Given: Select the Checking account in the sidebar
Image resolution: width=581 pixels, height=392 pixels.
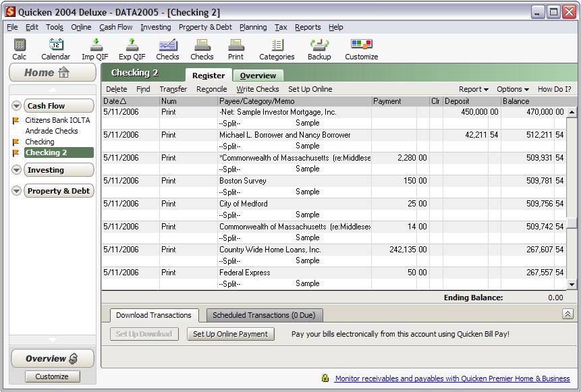Looking at the screenshot, I should pos(40,142).
